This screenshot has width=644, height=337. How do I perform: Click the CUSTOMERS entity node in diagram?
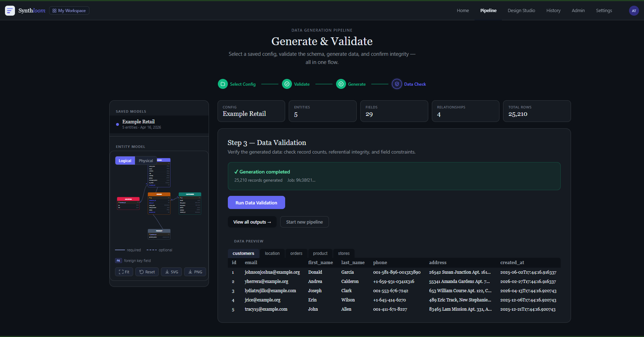coord(190,203)
